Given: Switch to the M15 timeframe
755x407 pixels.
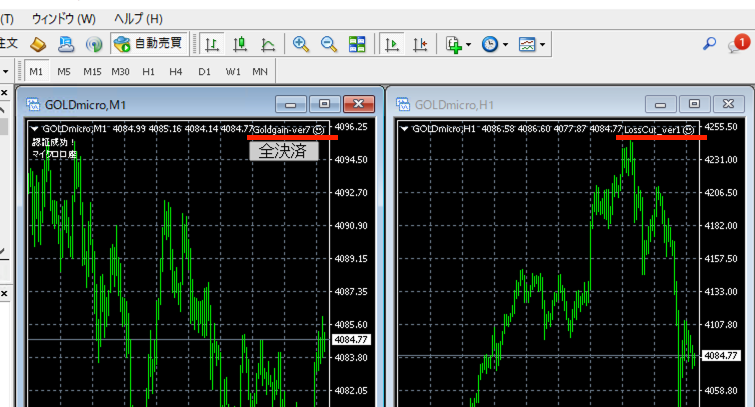Looking at the screenshot, I should click(x=92, y=72).
